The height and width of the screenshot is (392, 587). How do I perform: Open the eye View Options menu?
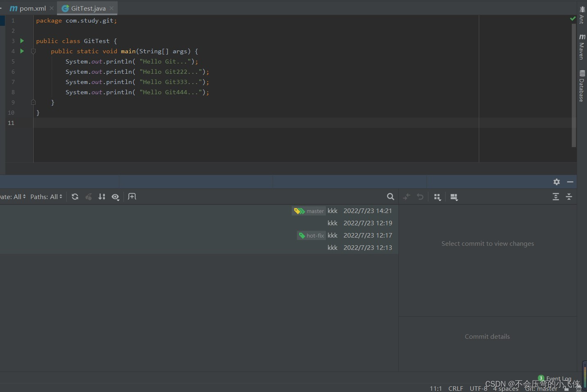pos(116,197)
